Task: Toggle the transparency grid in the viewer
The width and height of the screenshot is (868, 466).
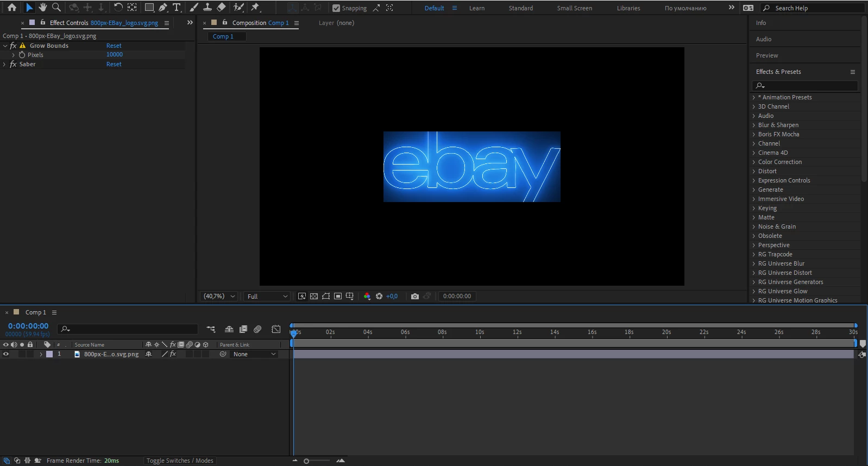Action: [314, 296]
